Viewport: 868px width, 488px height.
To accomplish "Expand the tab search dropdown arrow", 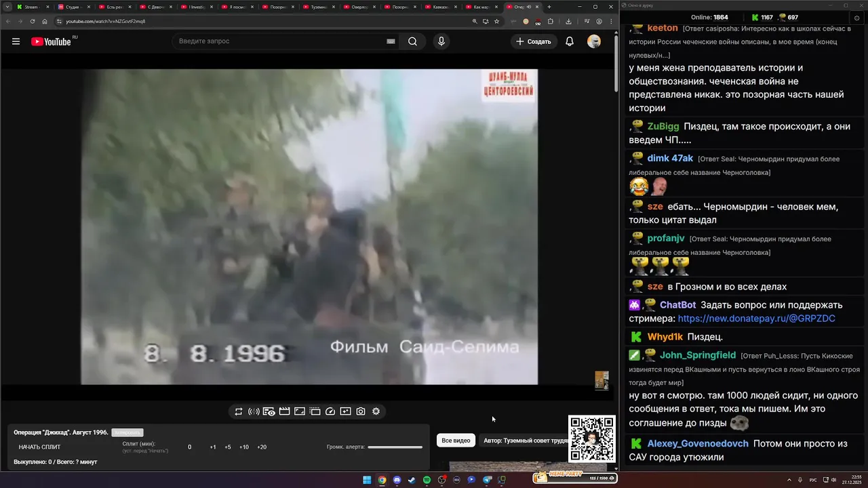I will point(7,7).
